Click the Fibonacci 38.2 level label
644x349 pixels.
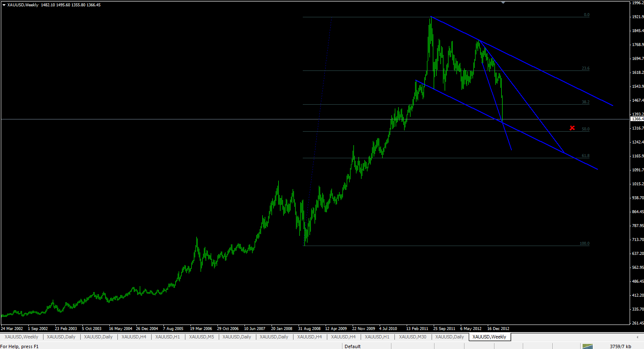pos(585,102)
